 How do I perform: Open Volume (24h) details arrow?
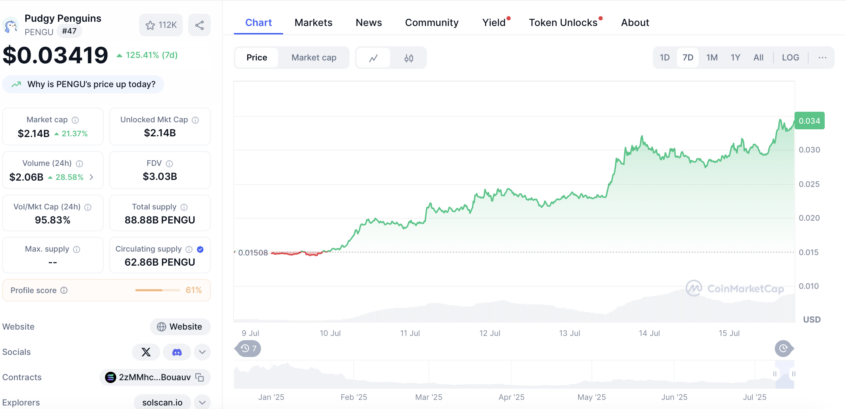click(91, 177)
